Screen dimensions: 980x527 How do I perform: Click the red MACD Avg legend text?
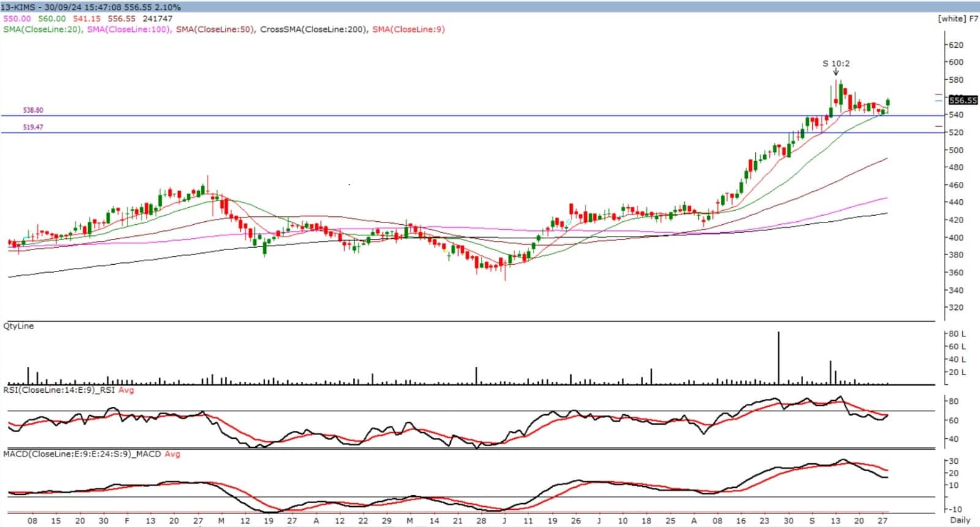(173, 454)
